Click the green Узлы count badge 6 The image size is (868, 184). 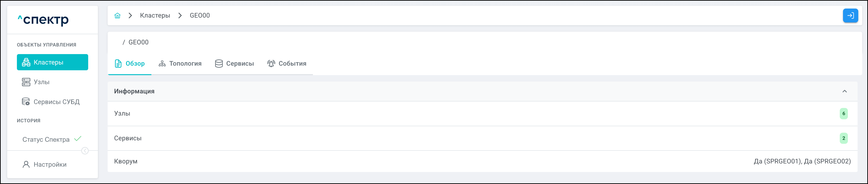843,114
